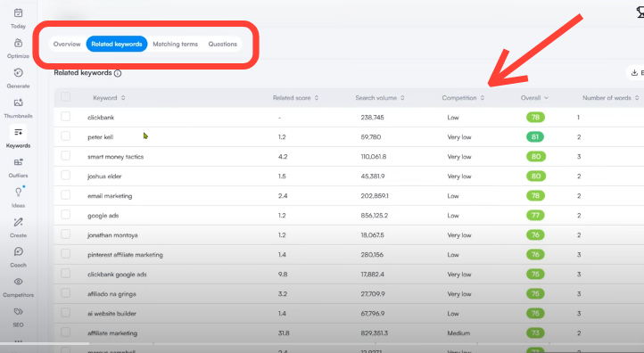Sort by Related score column
The width and height of the screenshot is (644, 353).
point(296,98)
